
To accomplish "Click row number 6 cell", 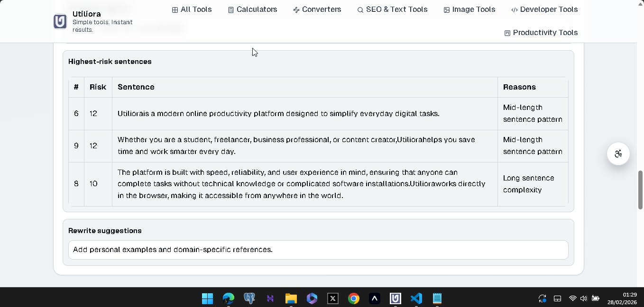I will pyautogui.click(x=76, y=114).
